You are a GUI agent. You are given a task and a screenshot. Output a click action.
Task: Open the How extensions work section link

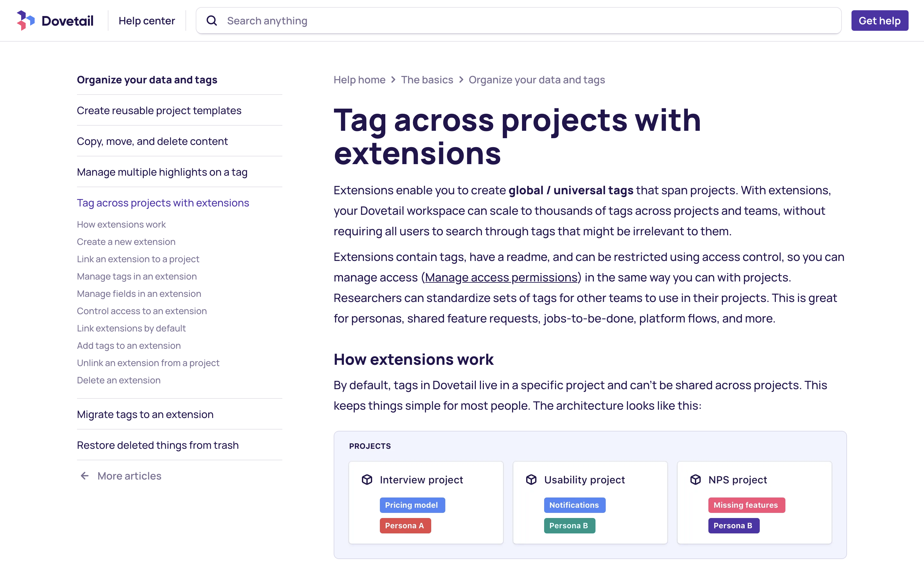point(121,224)
